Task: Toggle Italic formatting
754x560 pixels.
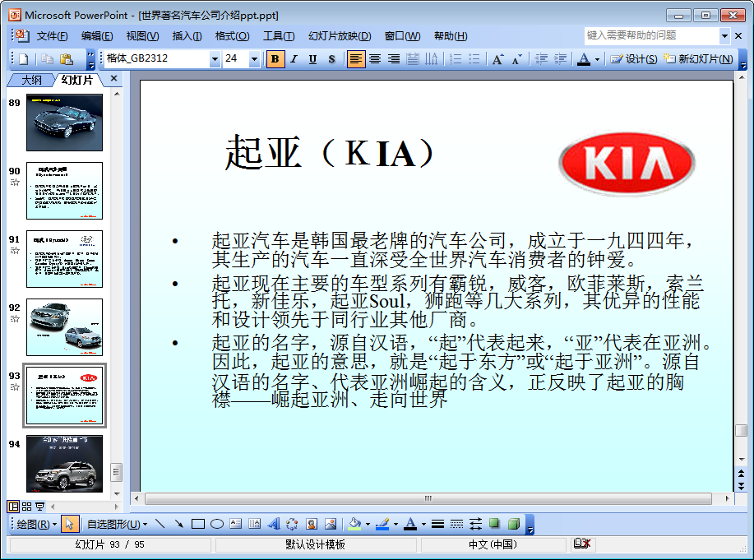Action: pyautogui.click(x=294, y=58)
